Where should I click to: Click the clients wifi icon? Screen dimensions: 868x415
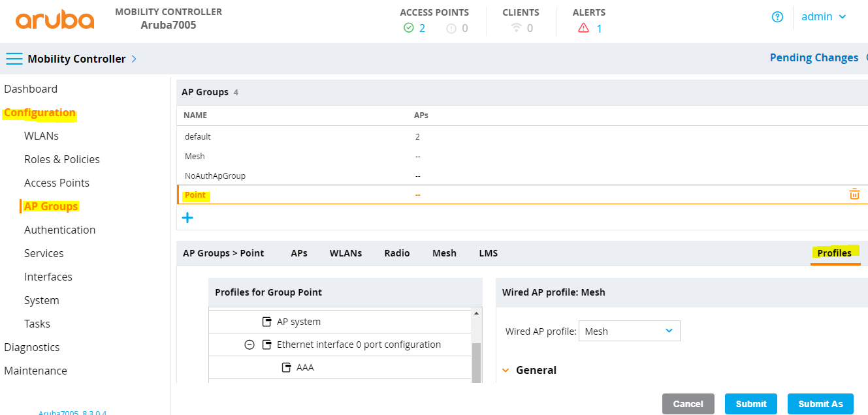tap(517, 28)
